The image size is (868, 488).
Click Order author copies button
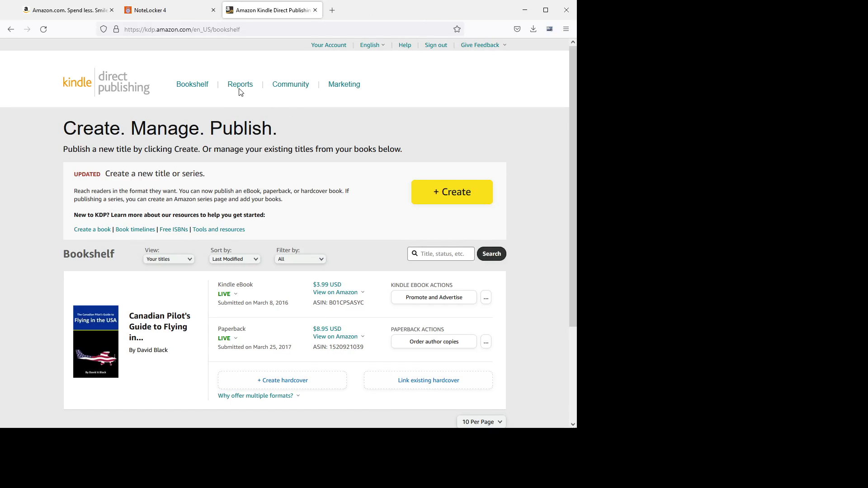tap(434, 342)
